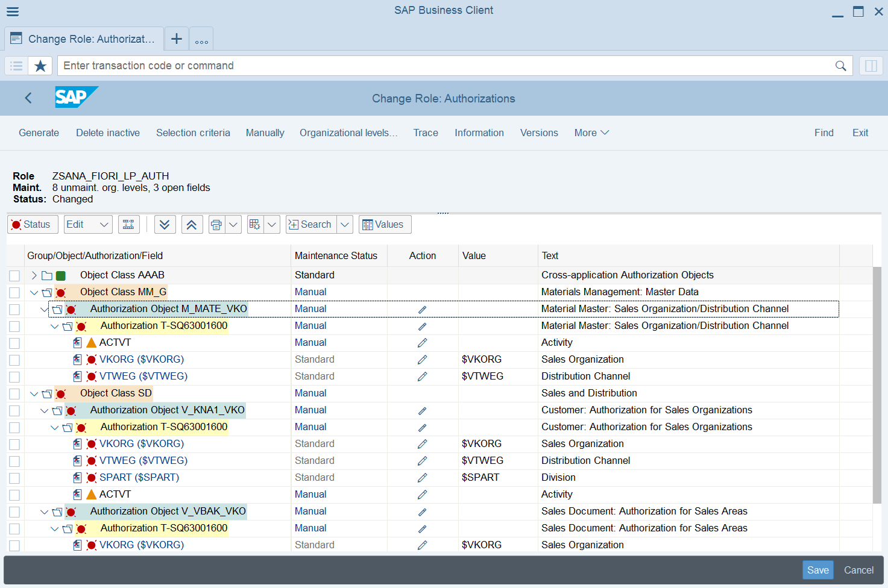The width and height of the screenshot is (888, 588).
Task: Open the Values table button
Action: [x=385, y=225]
